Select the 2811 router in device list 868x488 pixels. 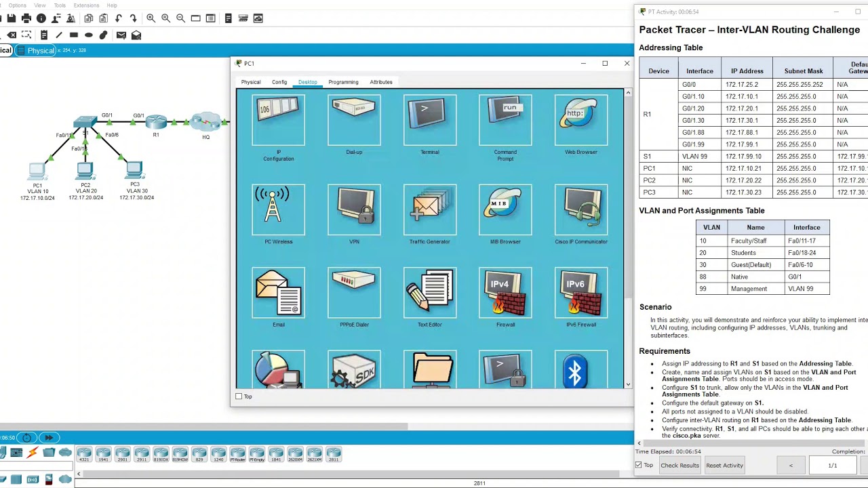click(334, 454)
